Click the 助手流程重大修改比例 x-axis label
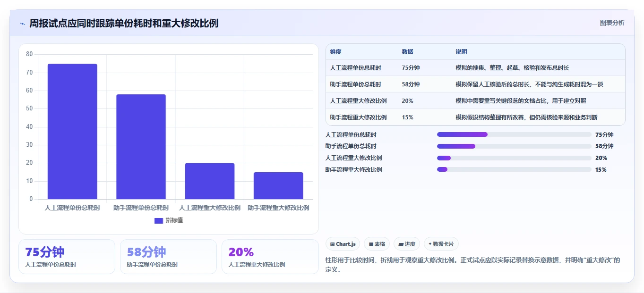 pyautogui.click(x=278, y=208)
